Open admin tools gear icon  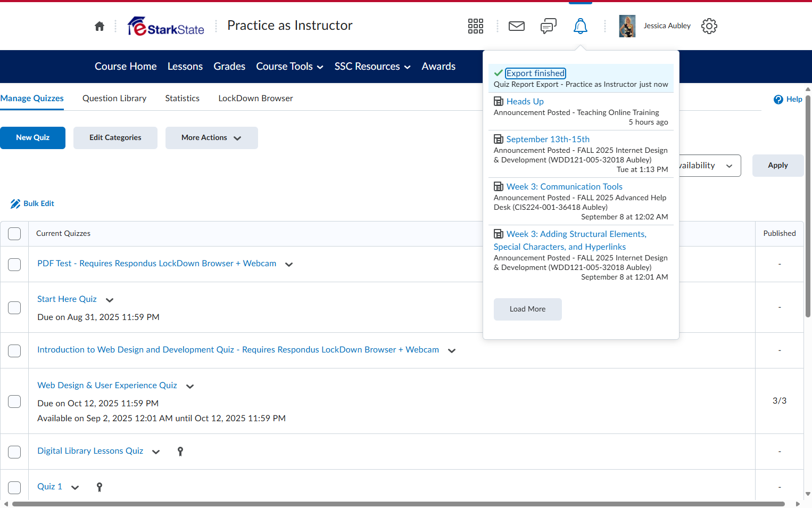[709, 26]
